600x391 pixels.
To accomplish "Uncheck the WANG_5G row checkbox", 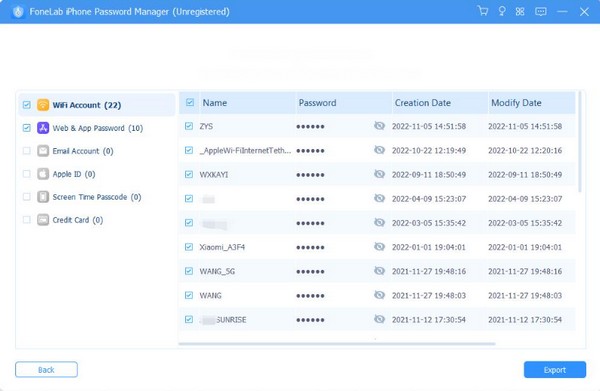I will click(189, 271).
